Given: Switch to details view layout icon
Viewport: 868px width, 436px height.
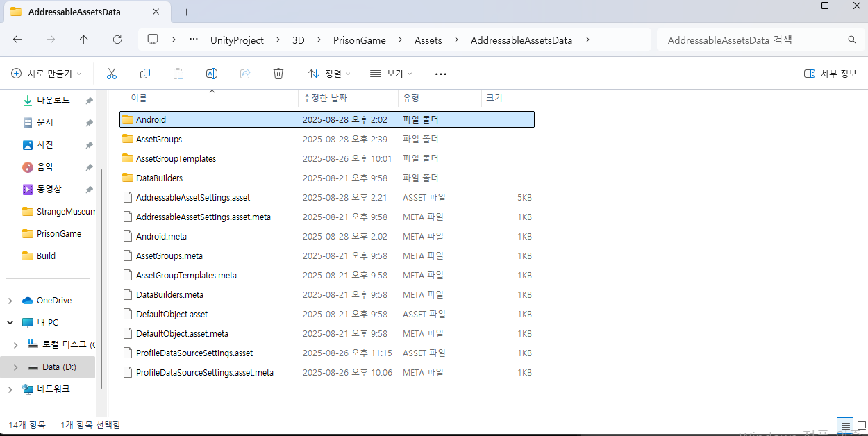Looking at the screenshot, I should [845, 425].
